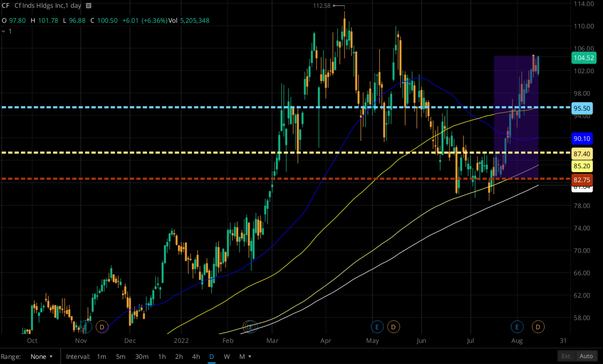This screenshot has width=603, height=364.
Task: Select the 30m interval button
Action: (142, 357)
